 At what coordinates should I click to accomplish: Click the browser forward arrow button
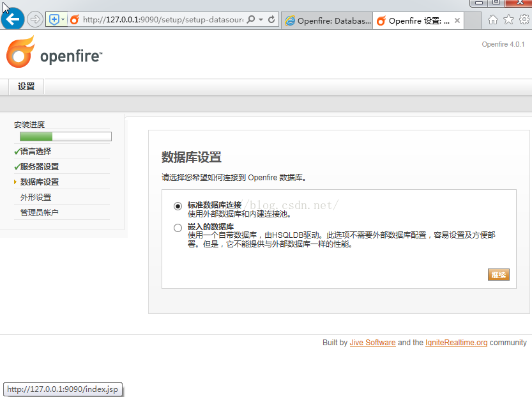(x=34, y=19)
